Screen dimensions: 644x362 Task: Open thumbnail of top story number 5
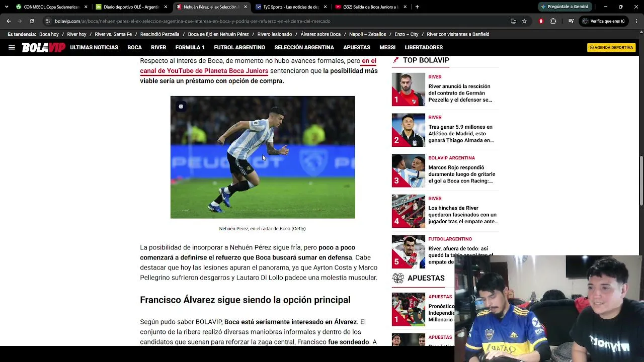tap(409, 252)
